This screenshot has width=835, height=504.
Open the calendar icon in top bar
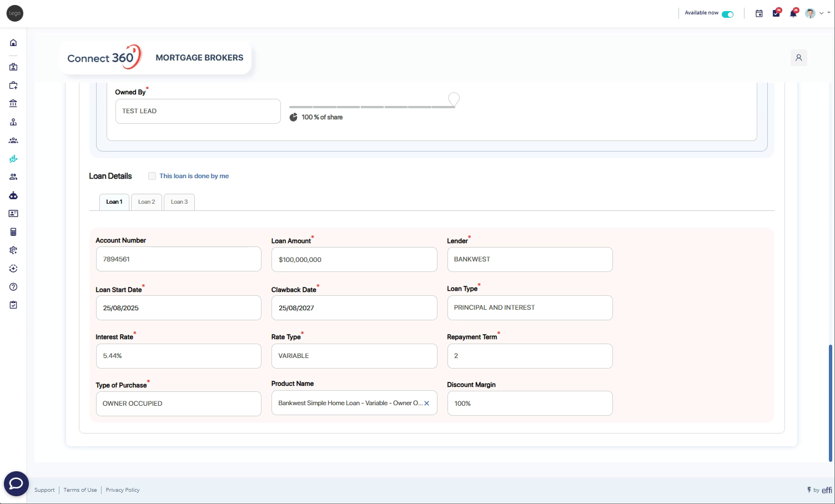[x=759, y=13]
